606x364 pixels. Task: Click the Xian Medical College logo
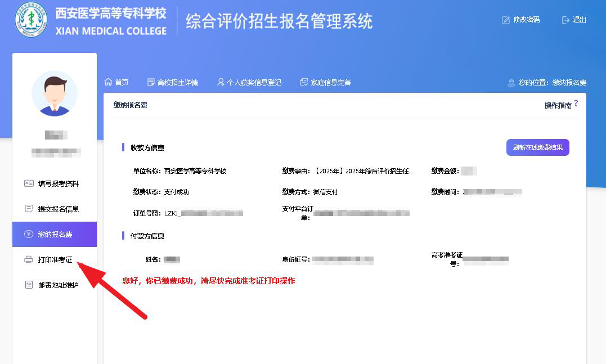pyautogui.click(x=31, y=20)
